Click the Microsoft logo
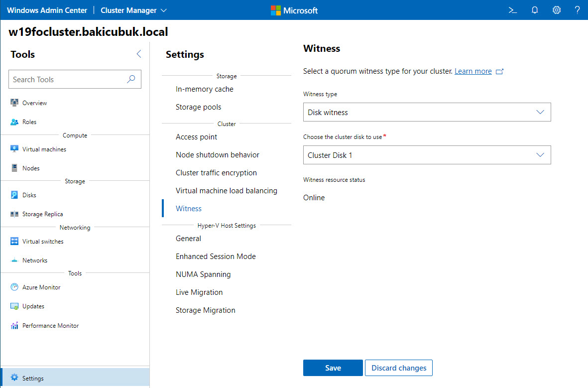This screenshot has height=388, width=588. [x=294, y=10]
